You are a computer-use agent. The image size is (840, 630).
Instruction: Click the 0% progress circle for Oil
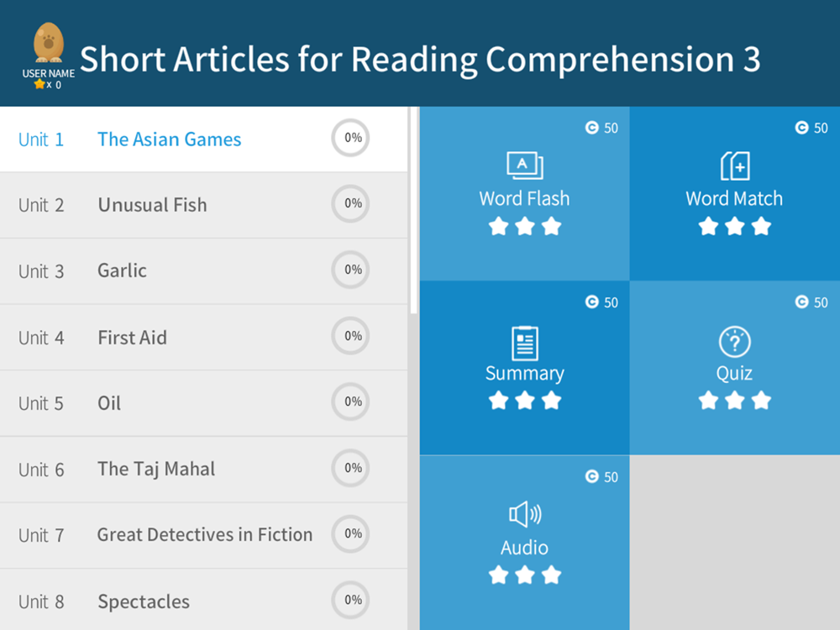351,402
